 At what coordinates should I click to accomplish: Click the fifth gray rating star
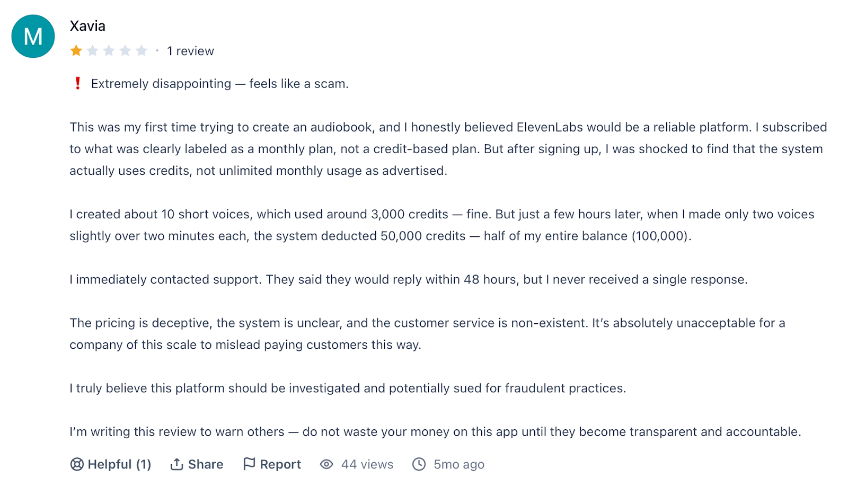click(142, 51)
